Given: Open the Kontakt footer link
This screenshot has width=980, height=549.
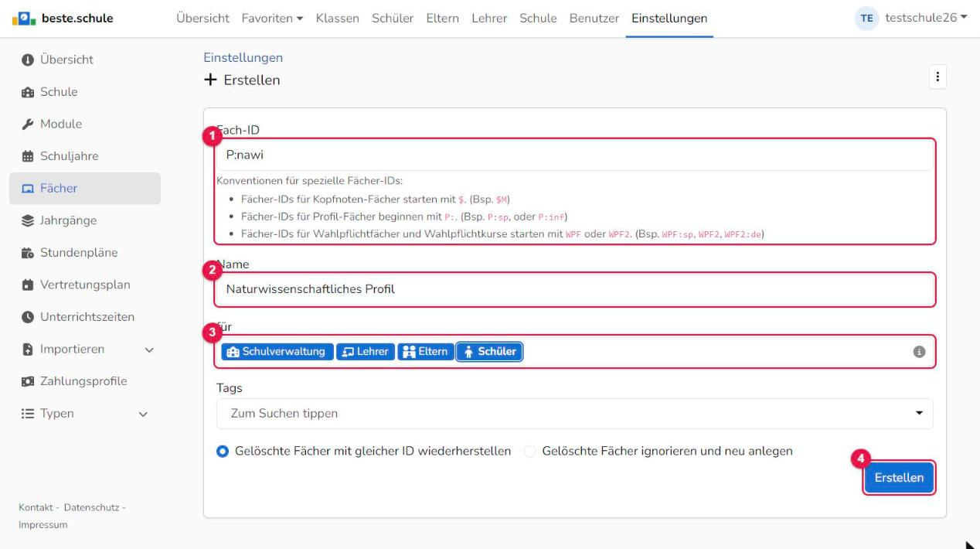Looking at the screenshot, I should [36, 507].
